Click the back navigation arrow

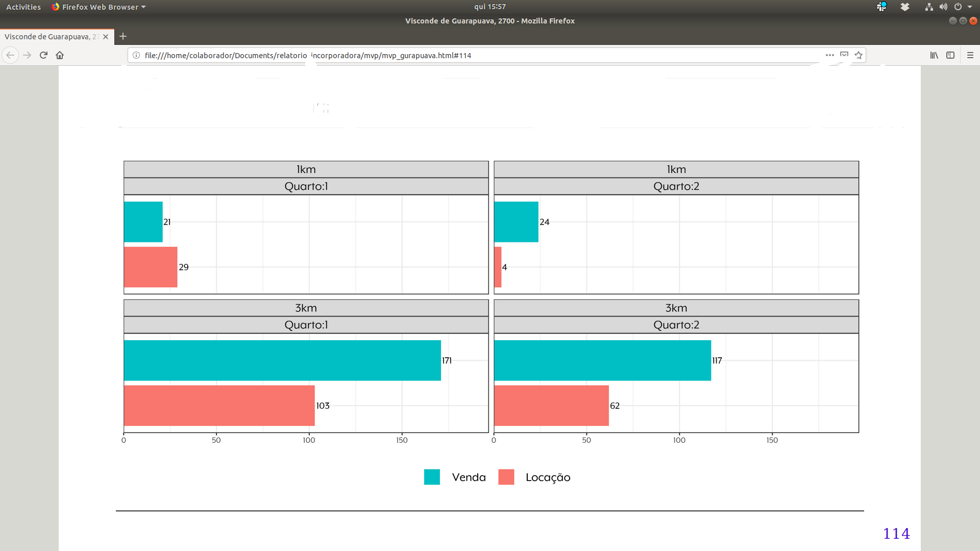tap(10, 55)
